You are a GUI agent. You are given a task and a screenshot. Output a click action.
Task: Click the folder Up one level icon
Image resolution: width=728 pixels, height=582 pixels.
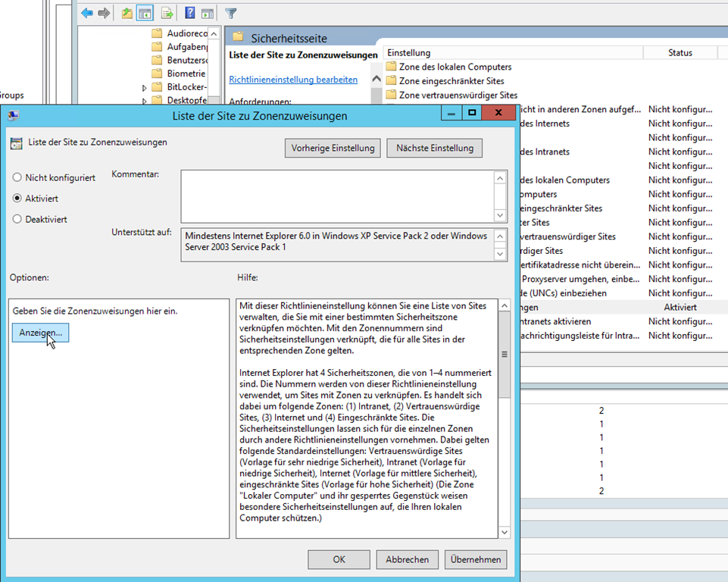coord(127,13)
